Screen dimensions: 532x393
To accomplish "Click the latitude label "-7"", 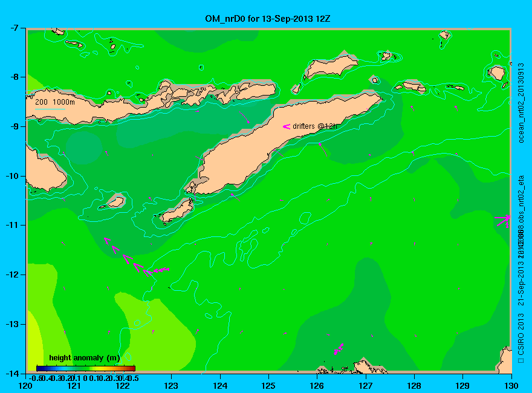I will [15, 28].
